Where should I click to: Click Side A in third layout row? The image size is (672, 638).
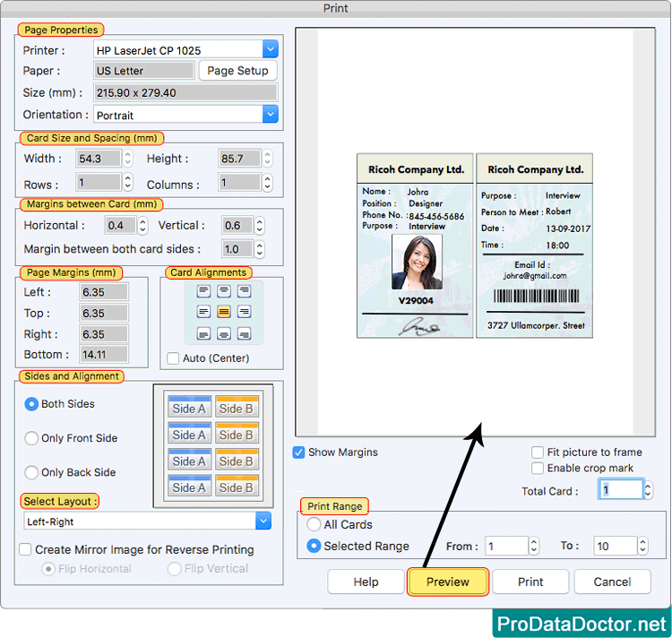coord(189,460)
